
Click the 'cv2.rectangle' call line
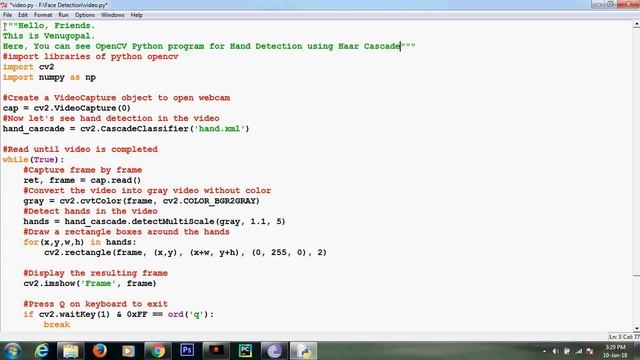click(185, 253)
